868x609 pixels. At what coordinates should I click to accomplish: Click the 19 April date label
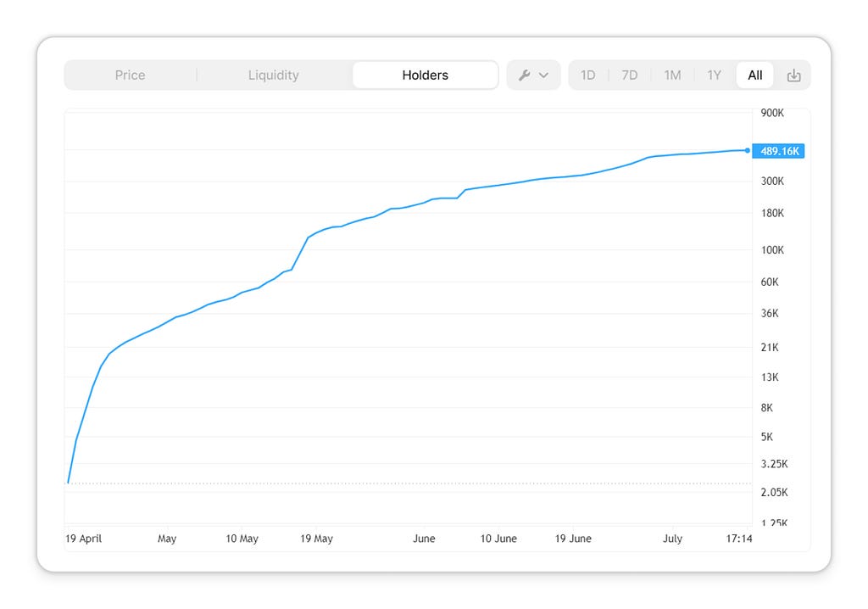(84, 539)
